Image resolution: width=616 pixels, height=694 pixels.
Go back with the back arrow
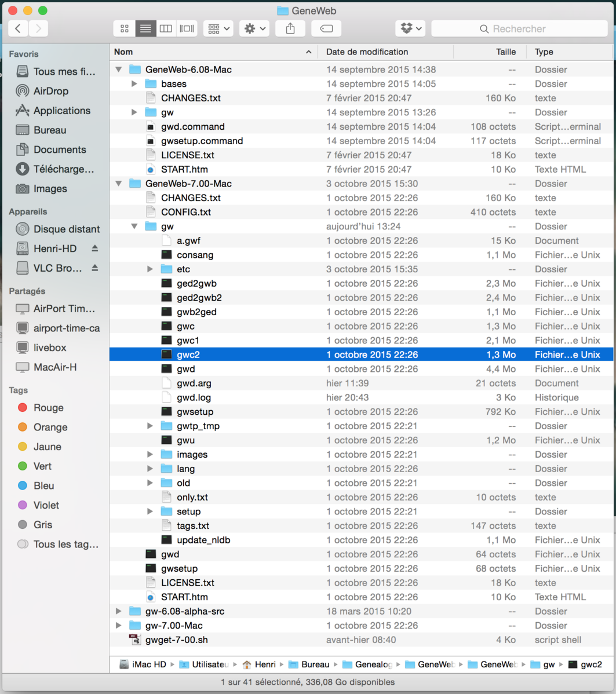[18, 29]
